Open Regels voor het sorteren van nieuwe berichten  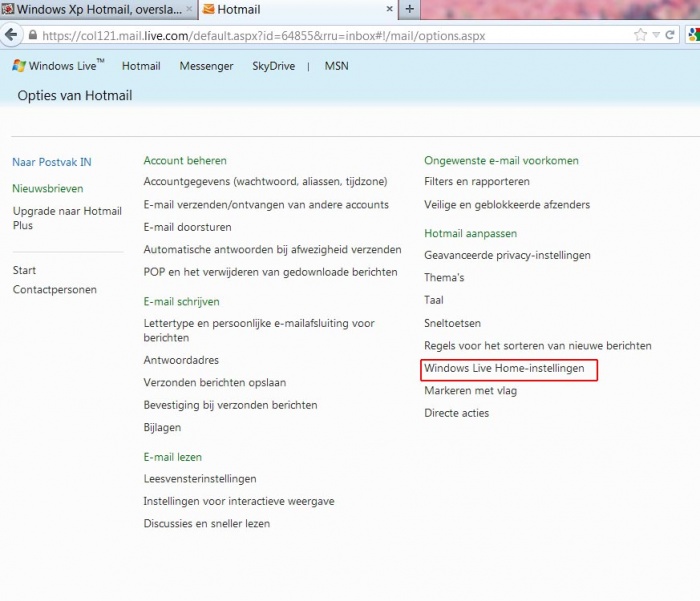538,346
